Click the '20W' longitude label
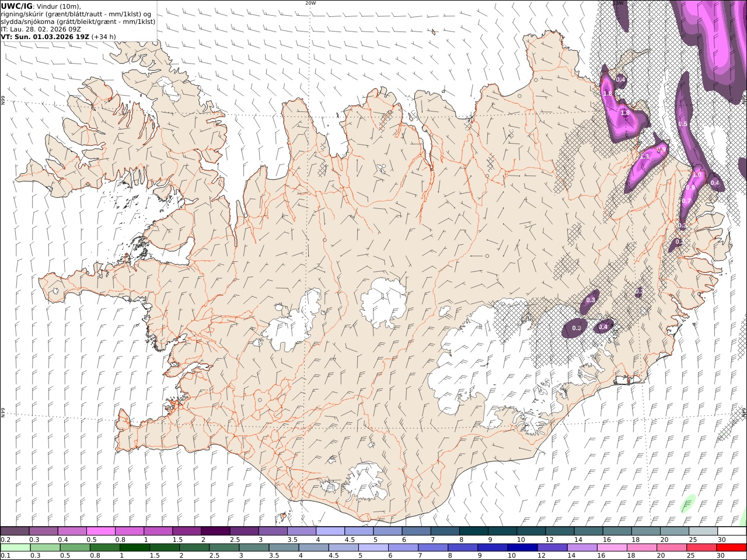The height and width of the screenshot is (560, 747). [x=310, y=3]
